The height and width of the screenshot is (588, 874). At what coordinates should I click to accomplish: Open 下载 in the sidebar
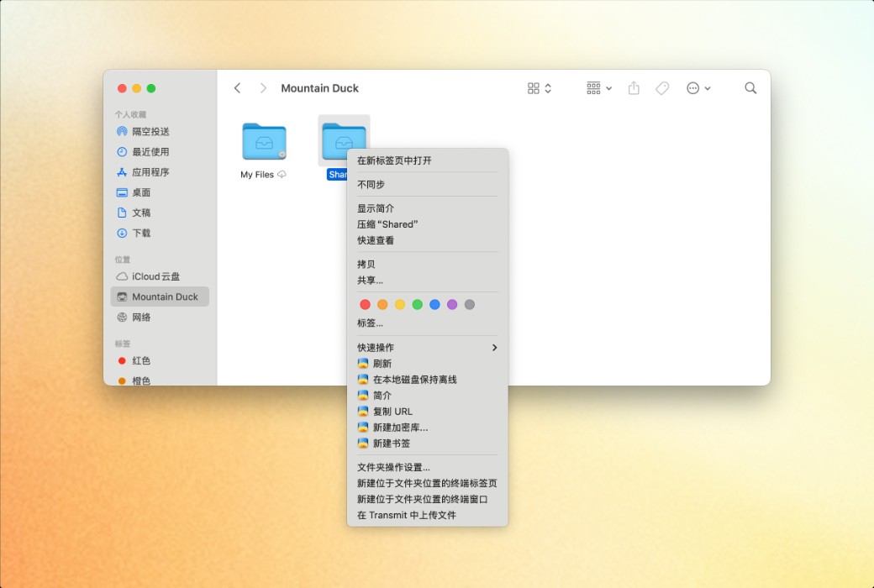point(160,233)
